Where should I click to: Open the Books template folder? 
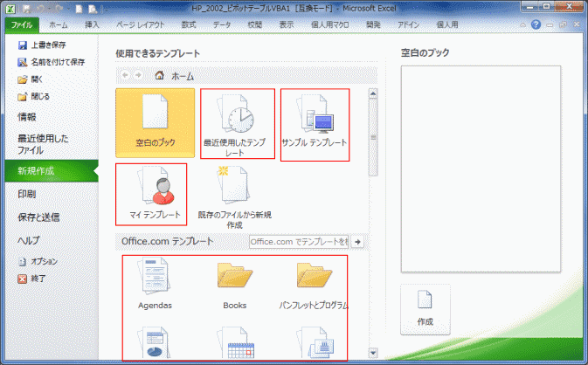coord(235,286)
